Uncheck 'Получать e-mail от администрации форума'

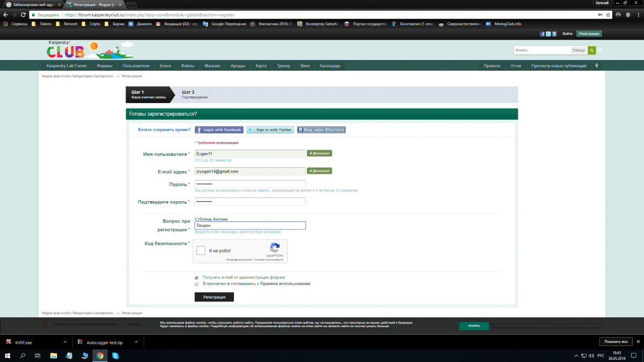tap(196, 277)
